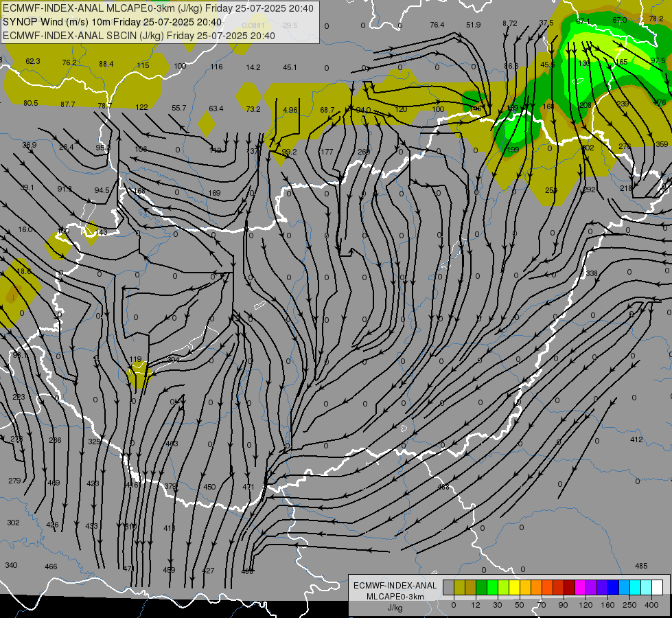Pick the magenta legend swatch
This screenshot has height=618, width=672.
point(580,587)
